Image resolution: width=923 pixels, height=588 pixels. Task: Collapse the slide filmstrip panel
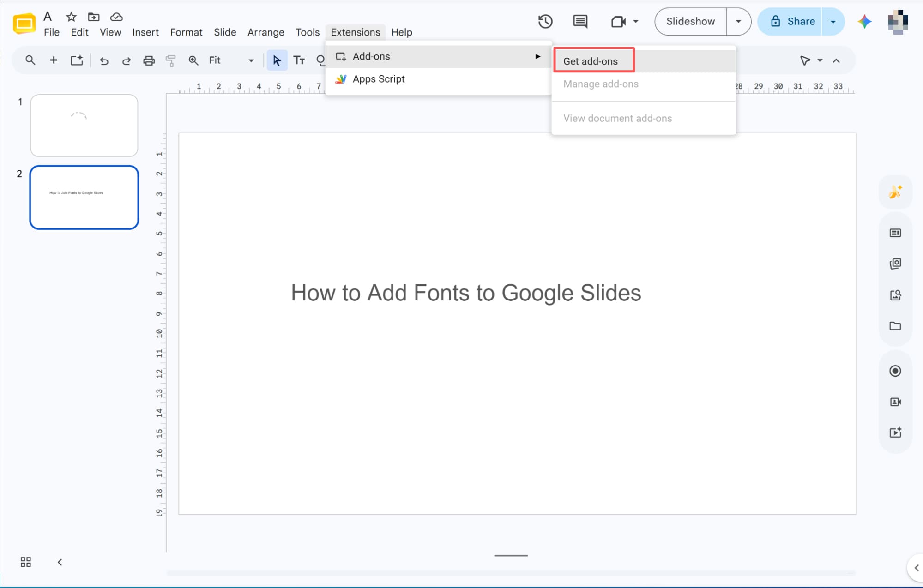click(60, 562)
